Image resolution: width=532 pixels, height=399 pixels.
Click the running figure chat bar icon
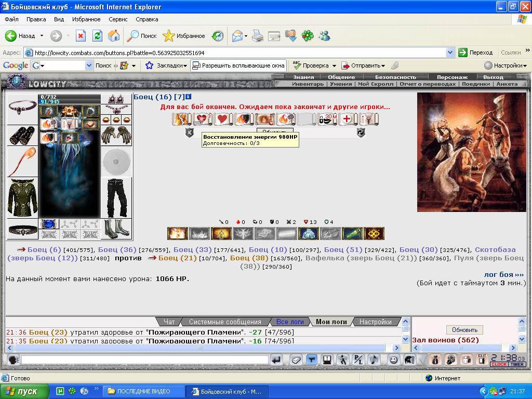pyautogui.click(x=343, y=360)
